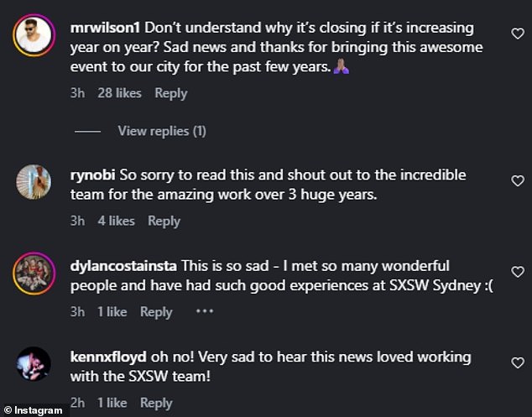532x417 pixels.
Task: View the 4 likes on rynobi's comment
Action: click(116, 221)
